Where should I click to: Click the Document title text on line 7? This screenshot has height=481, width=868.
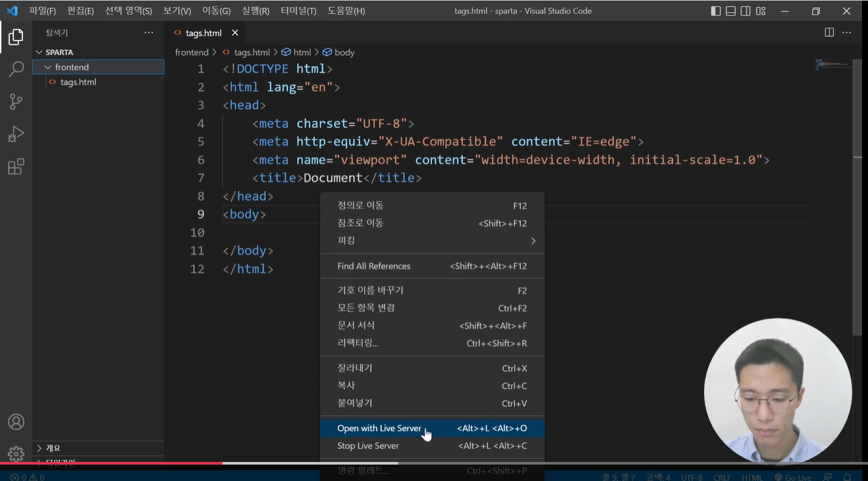pyautogui.click(x=333, y=178)
